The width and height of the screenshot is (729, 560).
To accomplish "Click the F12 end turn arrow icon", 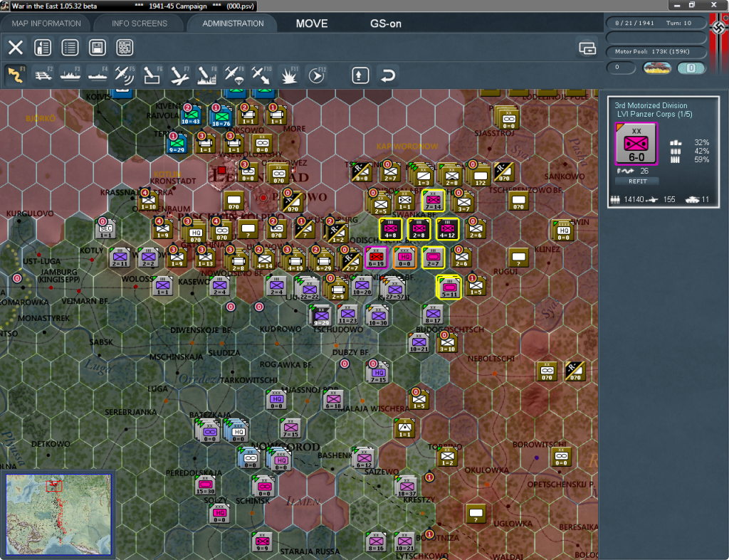I will coord(317,75).
